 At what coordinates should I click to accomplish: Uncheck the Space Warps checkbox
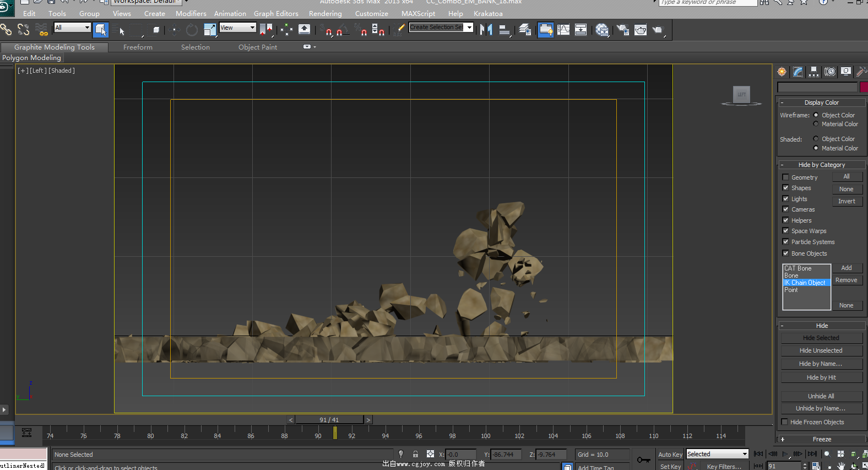coord(786,231)
